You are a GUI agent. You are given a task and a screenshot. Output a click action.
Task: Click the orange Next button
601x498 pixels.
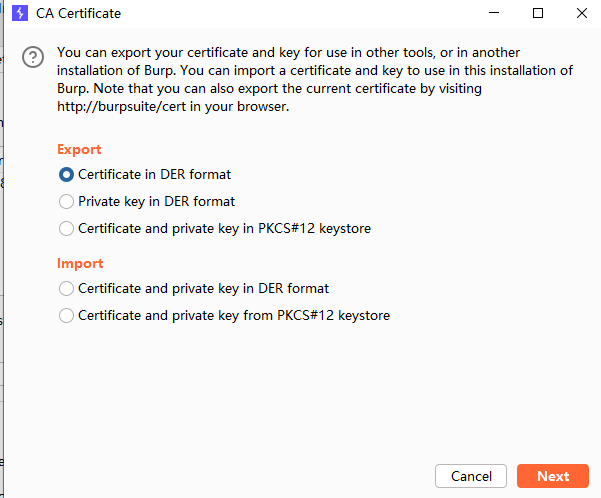pos(553,476)
